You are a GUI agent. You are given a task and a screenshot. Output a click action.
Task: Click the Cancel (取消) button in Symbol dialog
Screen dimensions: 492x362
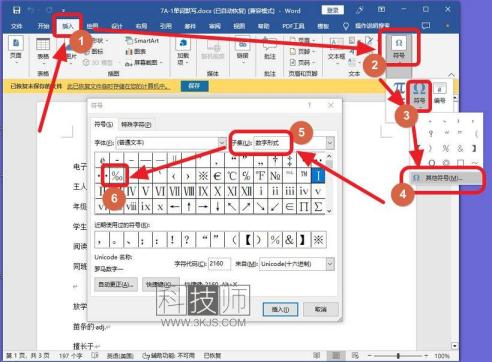click(x=321, y=309)
